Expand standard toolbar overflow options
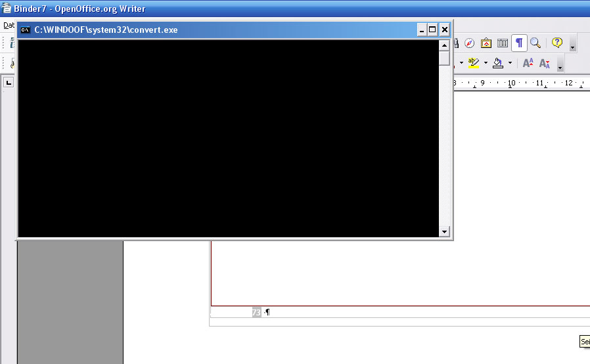 (x=573, y=46)
